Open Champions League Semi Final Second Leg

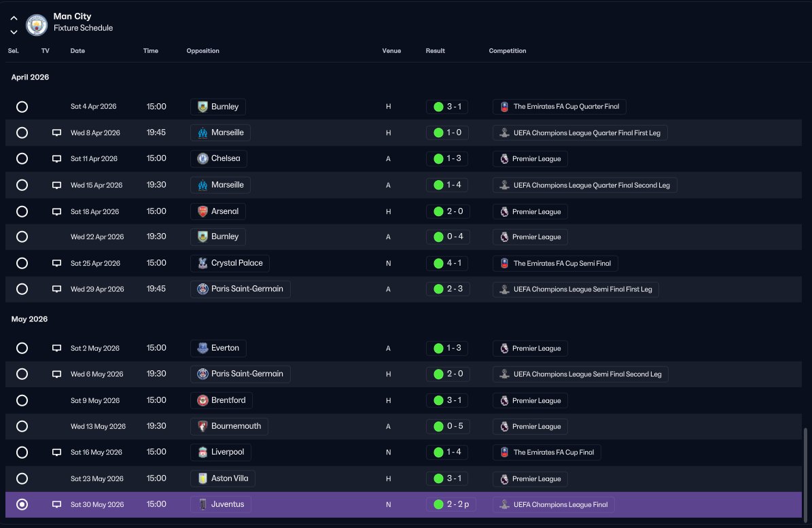pyautogui.click(x=580, y=374)
